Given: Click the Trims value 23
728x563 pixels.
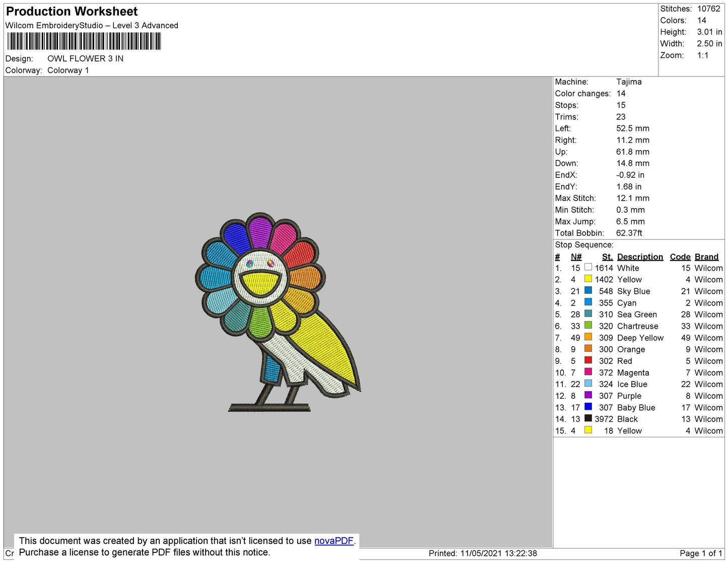Looking at the screenshot, I should (621, 116).
